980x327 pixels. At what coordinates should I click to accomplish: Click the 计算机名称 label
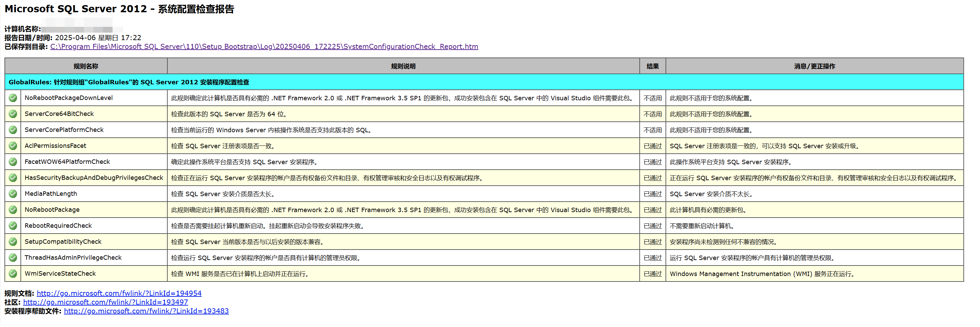click(23, 29)
